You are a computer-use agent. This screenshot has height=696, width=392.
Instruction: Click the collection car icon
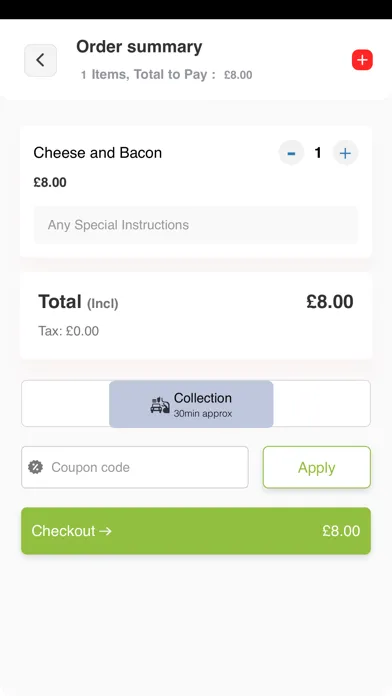coord(160,405)
